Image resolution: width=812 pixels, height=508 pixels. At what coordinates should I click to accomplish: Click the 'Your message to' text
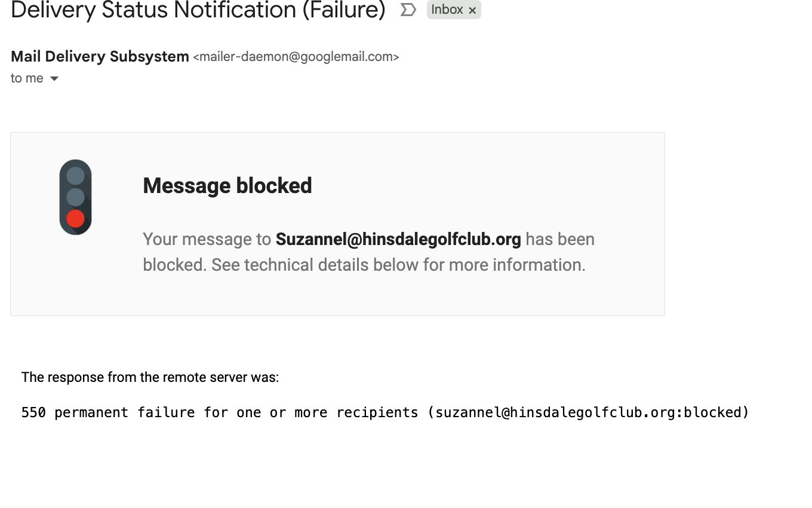[207, 240]
